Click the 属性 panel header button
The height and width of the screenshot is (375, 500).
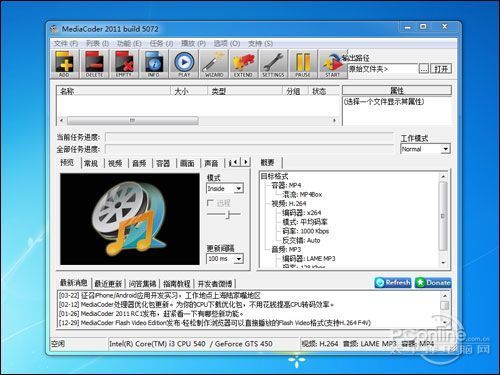(397, 90)
